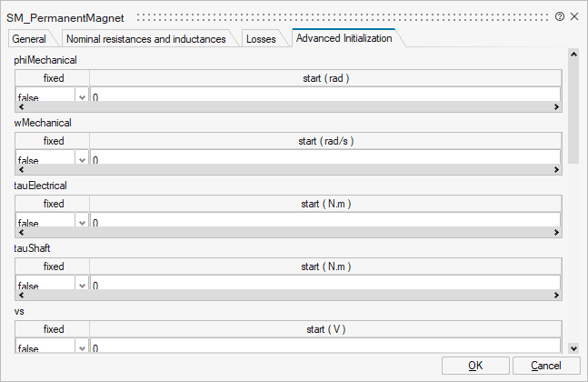
Task: Open vs fixed dropdown
Action: (x=82, y=348)
